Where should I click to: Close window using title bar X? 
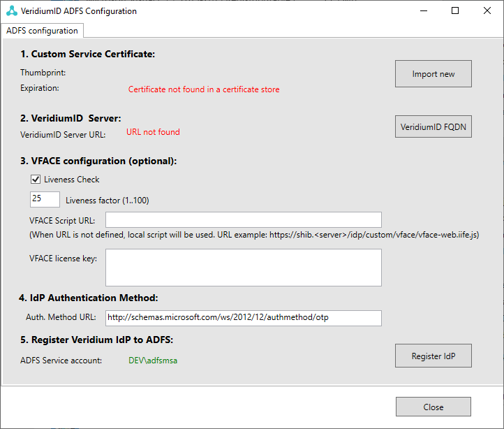coord(487,11)
